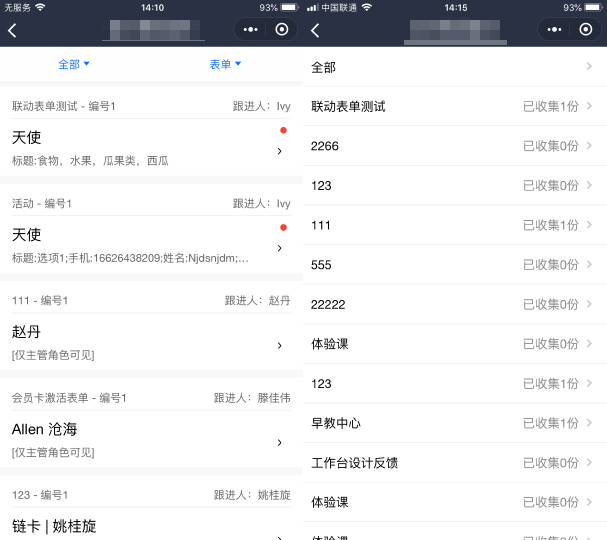The height and width of the screenshot is (540, 607).
Task: Tap red unread dot on 联动表单测试 entry
Action: [284, 131]
